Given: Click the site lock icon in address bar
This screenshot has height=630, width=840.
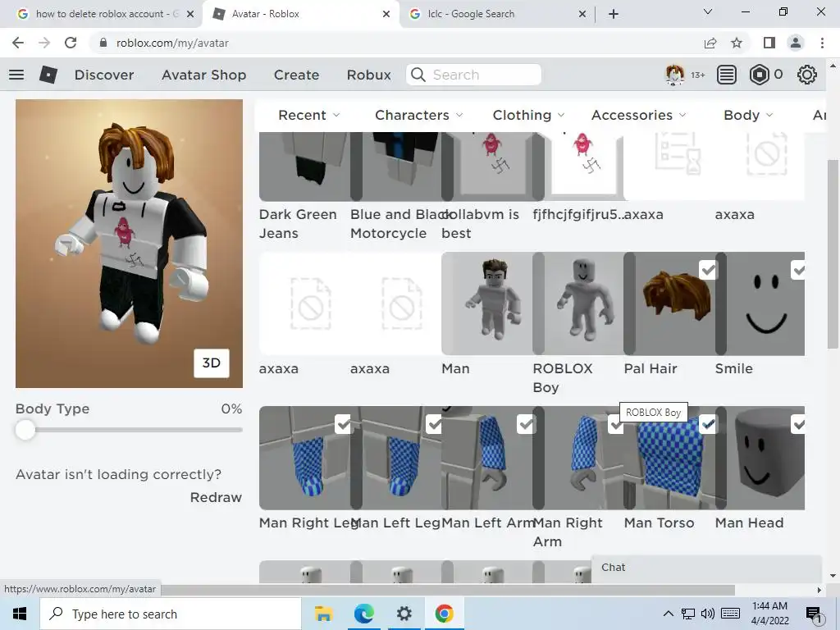Looking at the screenshot, I should click(x=103, y=43).
